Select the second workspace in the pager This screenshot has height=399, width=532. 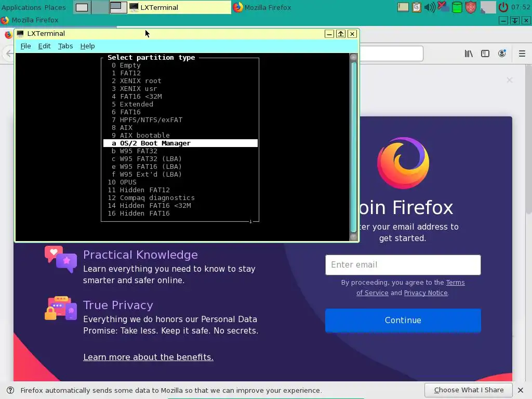point(100,7)
